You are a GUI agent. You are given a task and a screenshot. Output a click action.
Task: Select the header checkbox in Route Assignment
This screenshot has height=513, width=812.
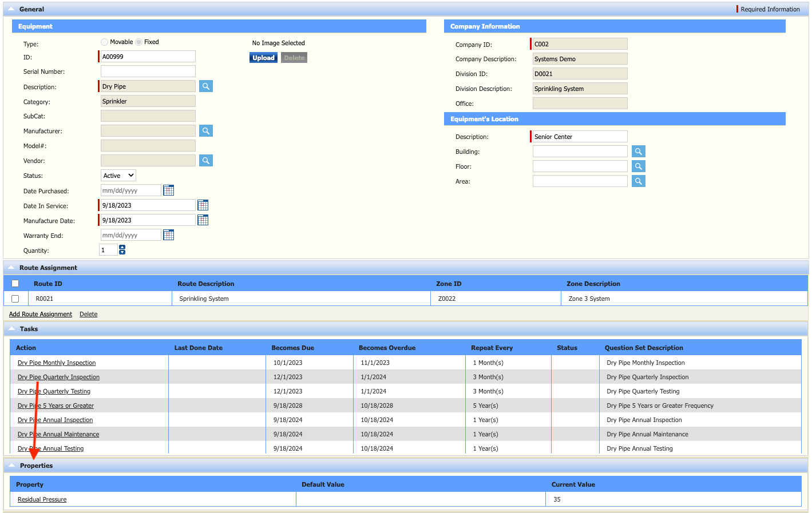tap(15, 283)
